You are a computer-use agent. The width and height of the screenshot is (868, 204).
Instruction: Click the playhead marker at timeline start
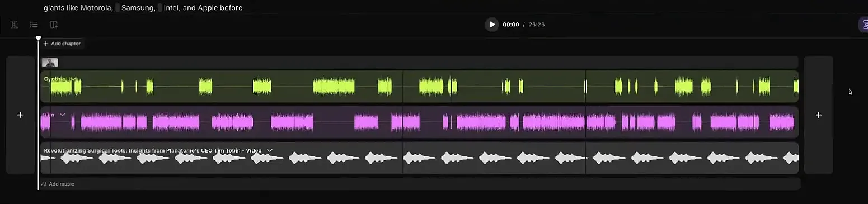click(x=38, y=39)
